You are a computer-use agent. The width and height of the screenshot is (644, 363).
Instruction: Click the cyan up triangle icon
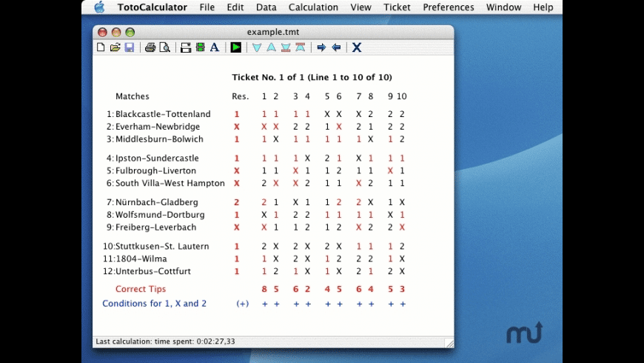271,47
